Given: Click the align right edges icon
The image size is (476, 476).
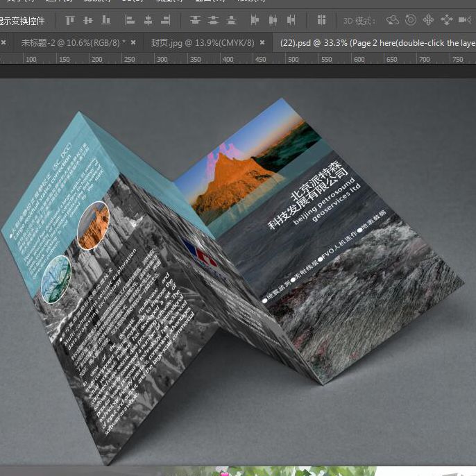Looking at the screenshot, I should (166, 20).
